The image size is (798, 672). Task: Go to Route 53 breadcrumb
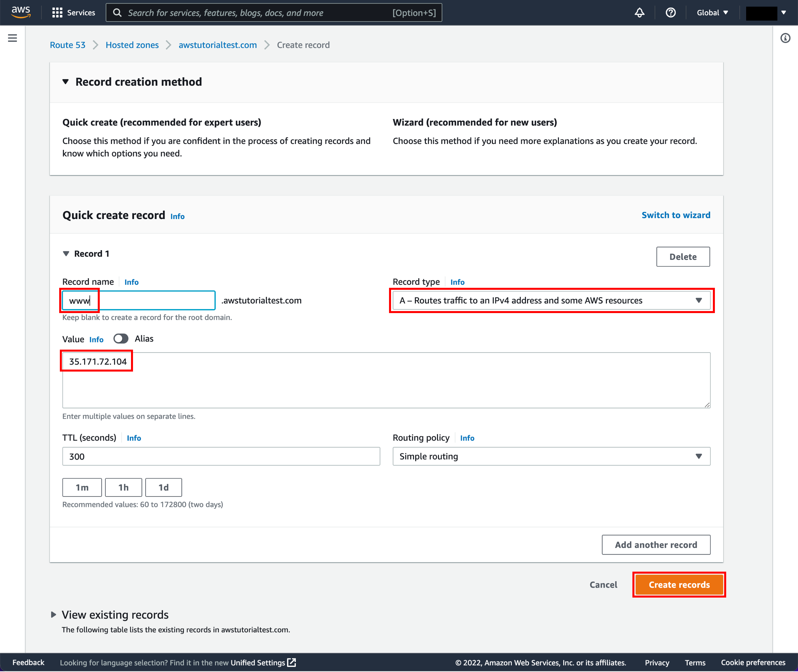pos(67,45)
